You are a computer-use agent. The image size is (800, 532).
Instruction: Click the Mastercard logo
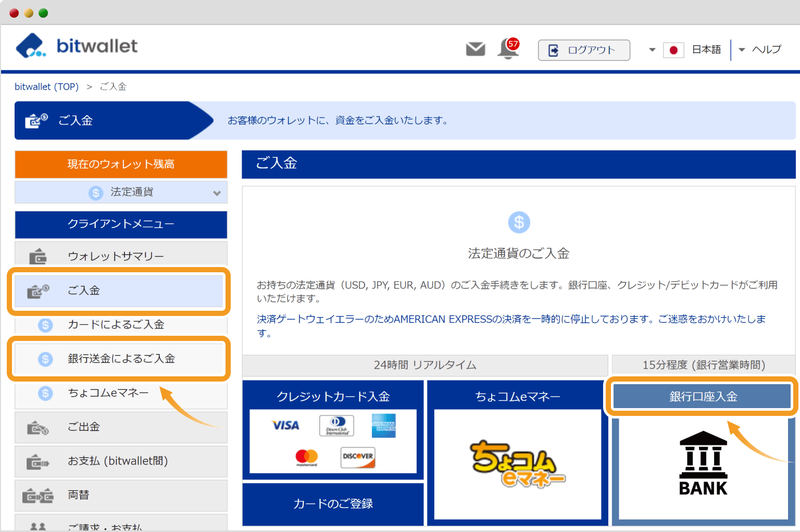306,457
